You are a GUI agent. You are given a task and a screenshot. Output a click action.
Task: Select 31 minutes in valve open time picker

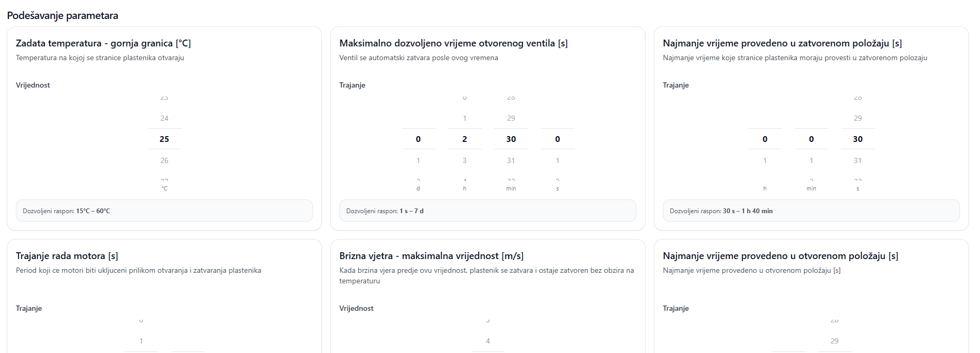pyautogui.click(x=511, y=160)
